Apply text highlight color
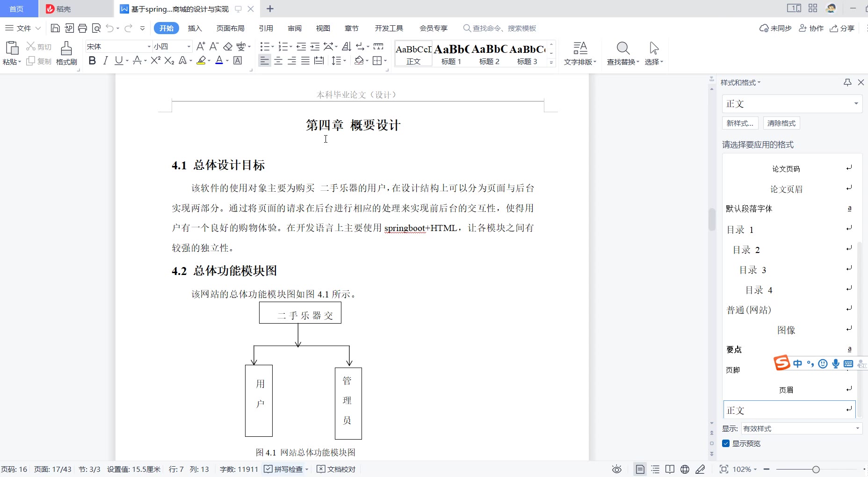 (201, 60)
